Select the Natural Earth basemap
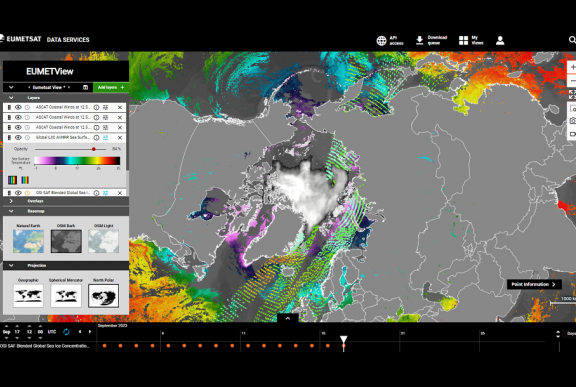The width and height of the screenshot is (576, 387). (x=28, y=241)
